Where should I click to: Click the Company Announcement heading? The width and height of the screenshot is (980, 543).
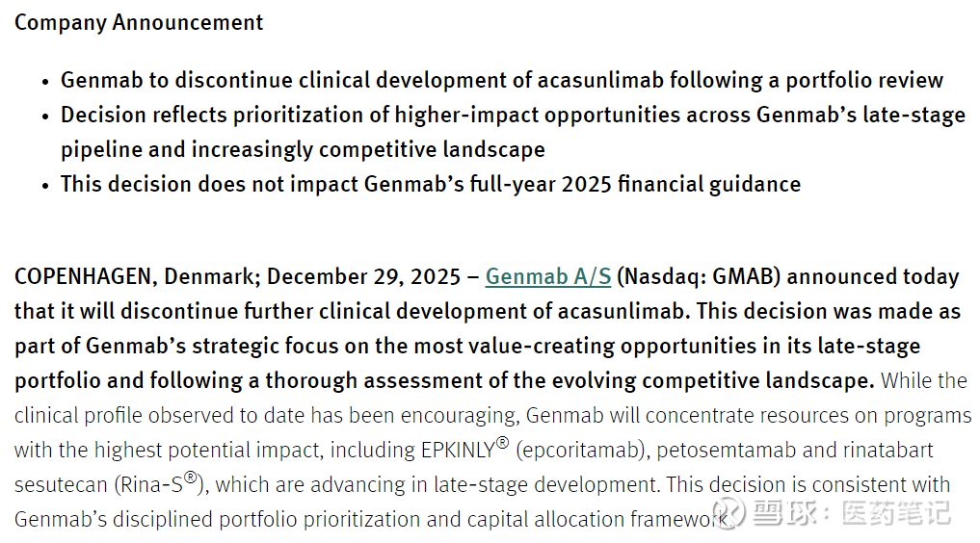139,22
